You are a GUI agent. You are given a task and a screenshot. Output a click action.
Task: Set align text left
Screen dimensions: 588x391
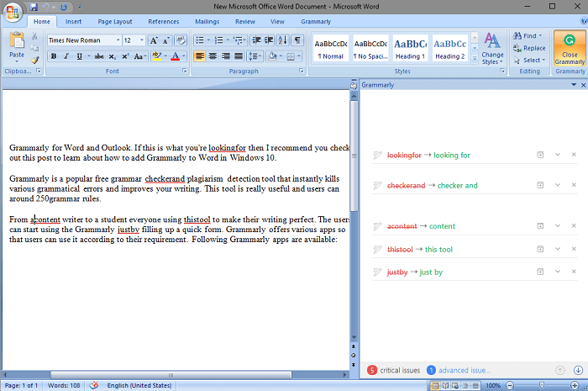[200, 56]
